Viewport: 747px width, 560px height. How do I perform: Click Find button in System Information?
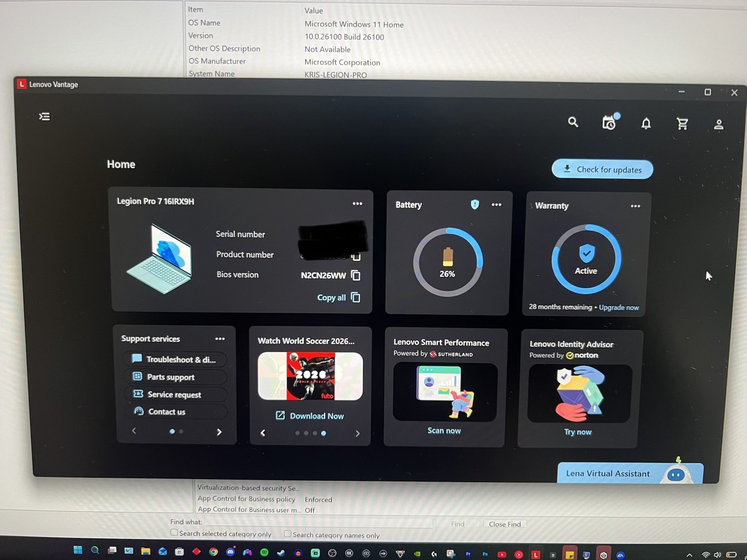[458, 524]
